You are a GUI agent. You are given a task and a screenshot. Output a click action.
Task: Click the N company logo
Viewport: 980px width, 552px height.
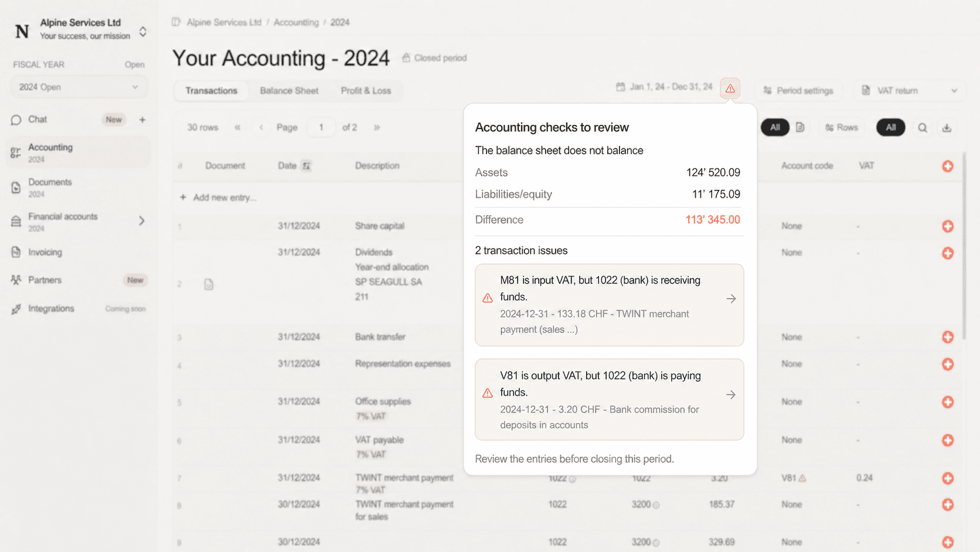click(x=22, y=31)
